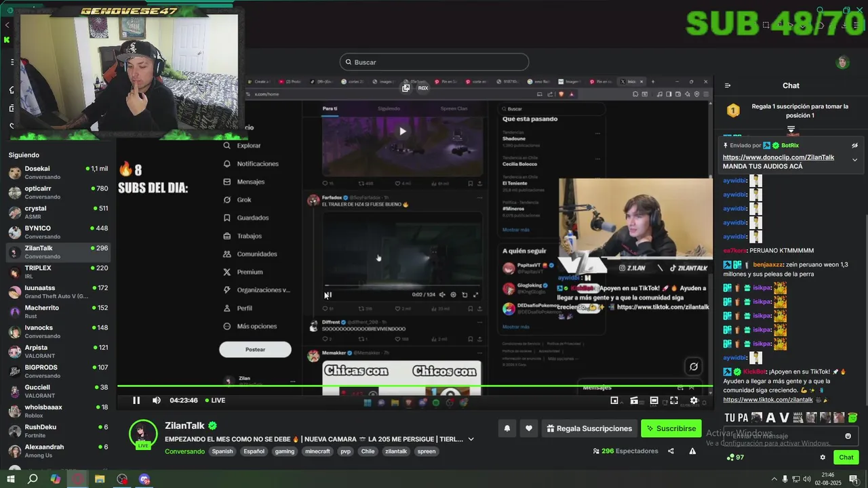This screenshot has height=488, width=868.
Task: Open Windows Start menu
Action: pyautogui.click(x=10, y=479)
